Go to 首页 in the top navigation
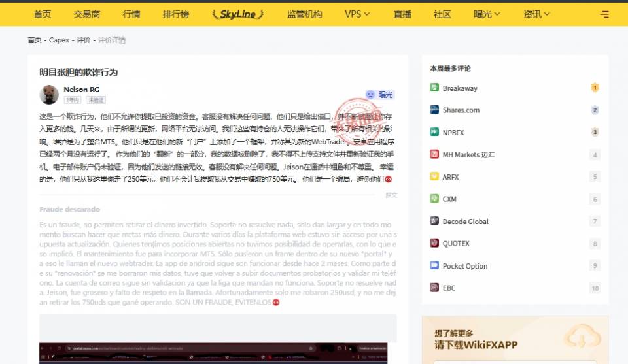The height and width of the screenshot is (364, 628). click(43, 14)
